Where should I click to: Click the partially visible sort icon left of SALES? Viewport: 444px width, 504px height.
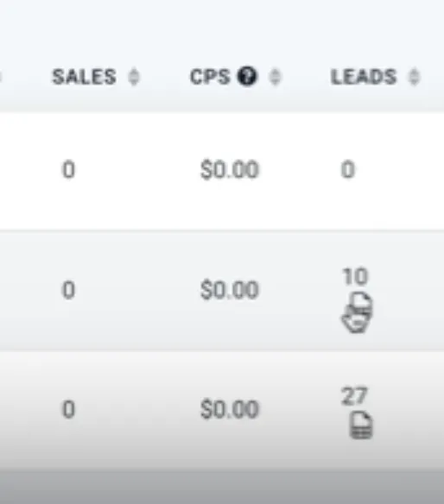tap(1, 77)
